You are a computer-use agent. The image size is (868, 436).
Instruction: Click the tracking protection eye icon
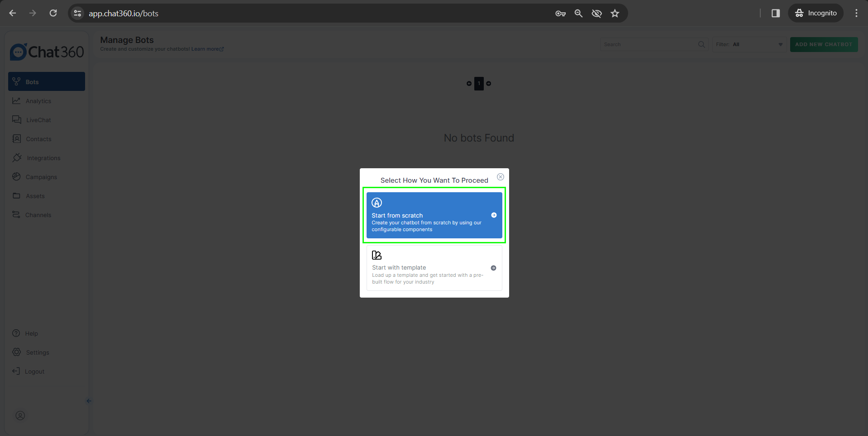pos(597,14)
